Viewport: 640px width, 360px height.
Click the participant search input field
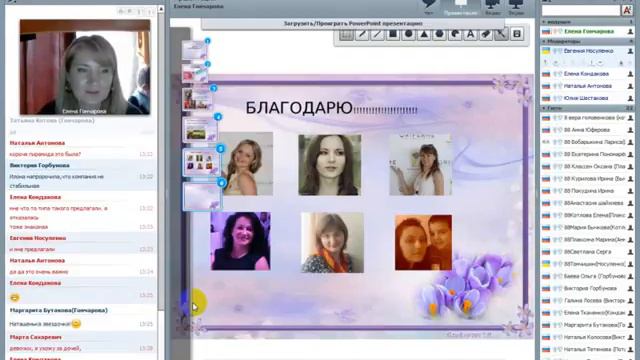[x=581, y=10]
